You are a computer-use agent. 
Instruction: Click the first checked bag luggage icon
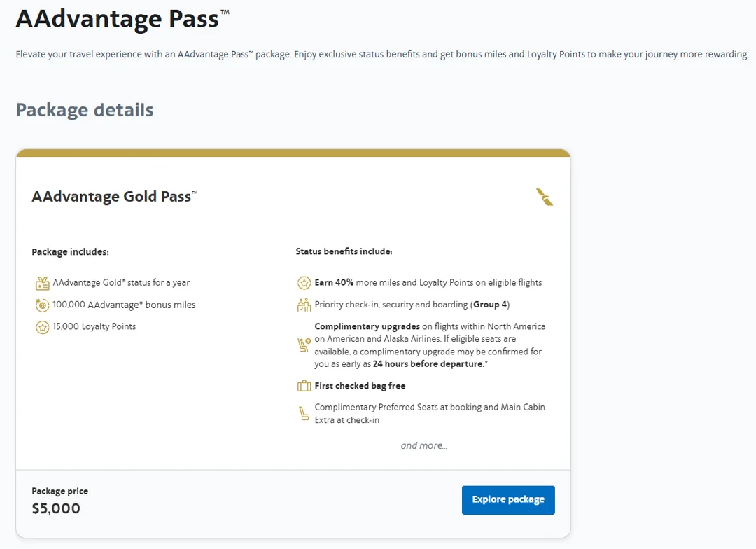304,386
